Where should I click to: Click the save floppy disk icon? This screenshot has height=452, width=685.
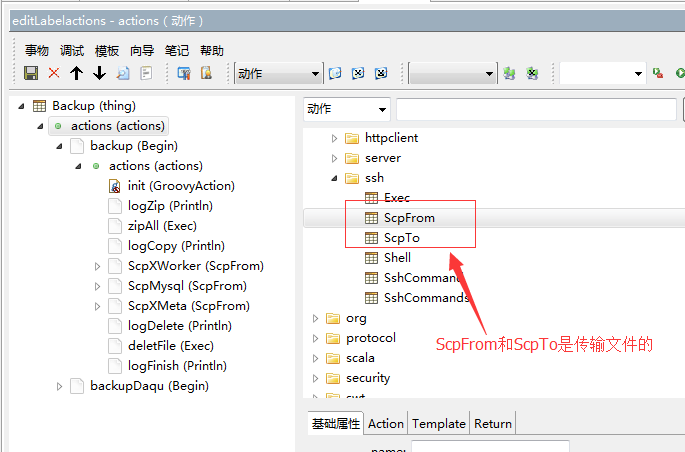(x=31, y=73)
